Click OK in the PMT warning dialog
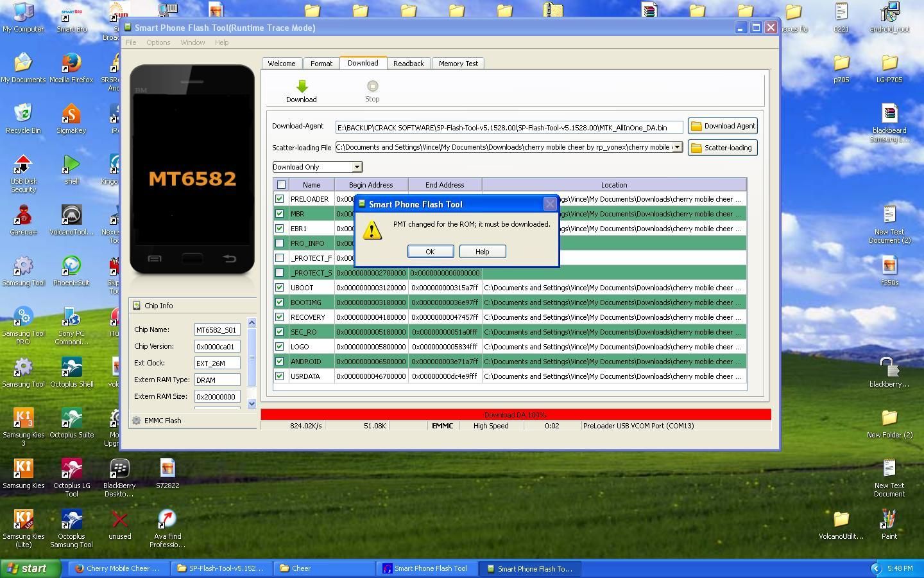 pos(431,252)
